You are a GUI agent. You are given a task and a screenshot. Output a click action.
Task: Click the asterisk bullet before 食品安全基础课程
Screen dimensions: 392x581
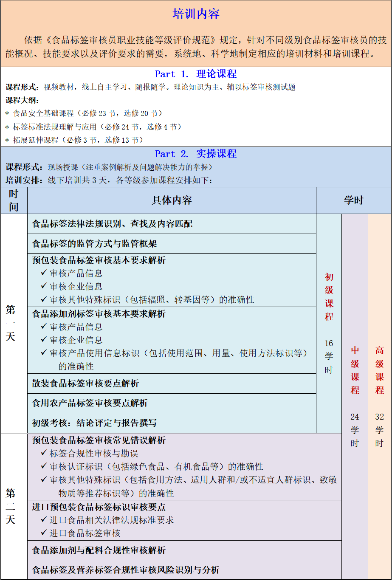coord(7,114)
